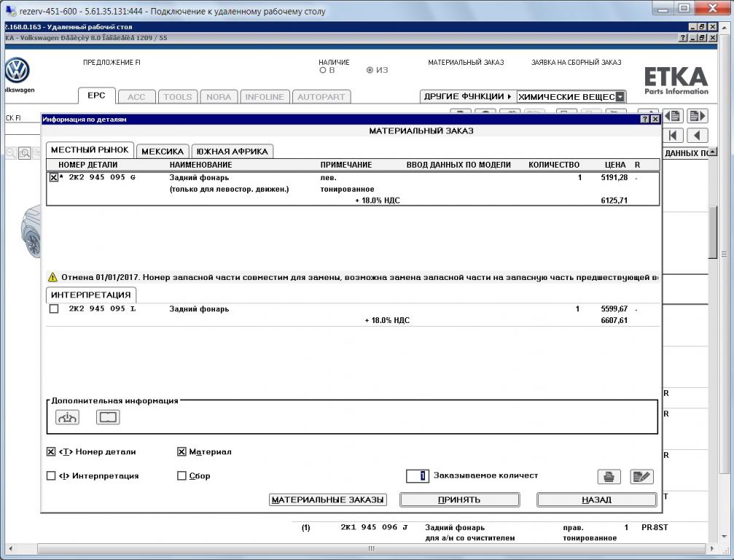Open the blank-frame illustration icon under Дополнительная информация

[x=108, y=417]
